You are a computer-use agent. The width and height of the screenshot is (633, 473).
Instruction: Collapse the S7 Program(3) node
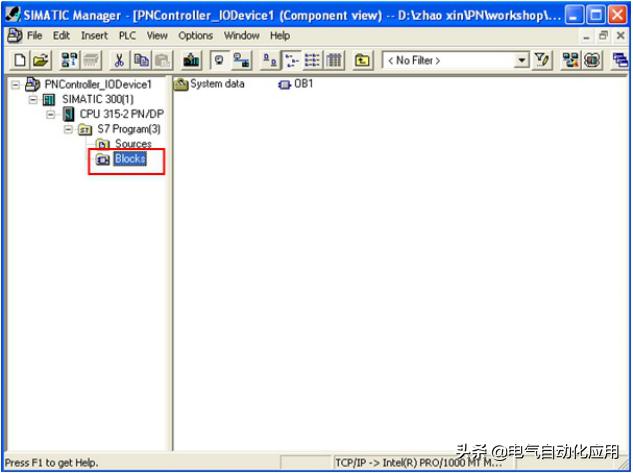(68, 130)
